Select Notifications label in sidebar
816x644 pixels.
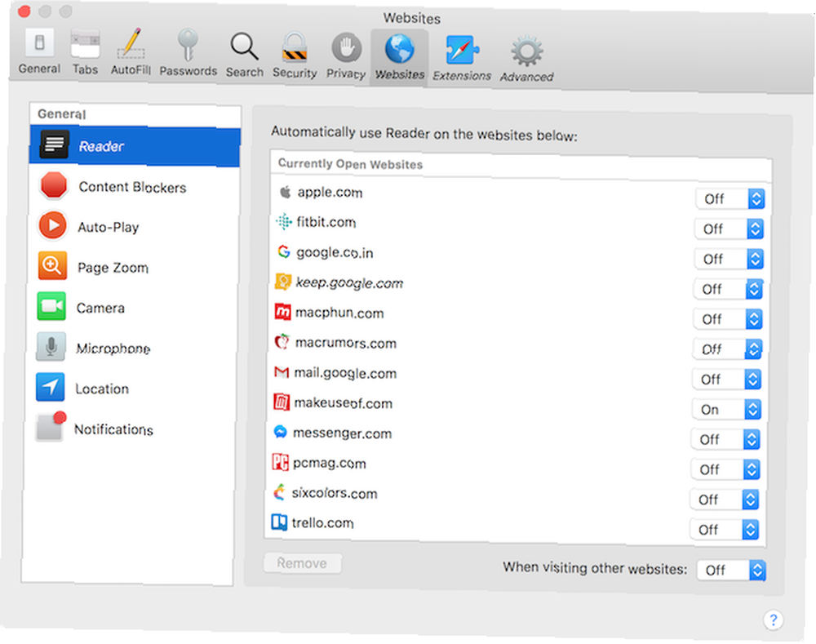[113, 429]
